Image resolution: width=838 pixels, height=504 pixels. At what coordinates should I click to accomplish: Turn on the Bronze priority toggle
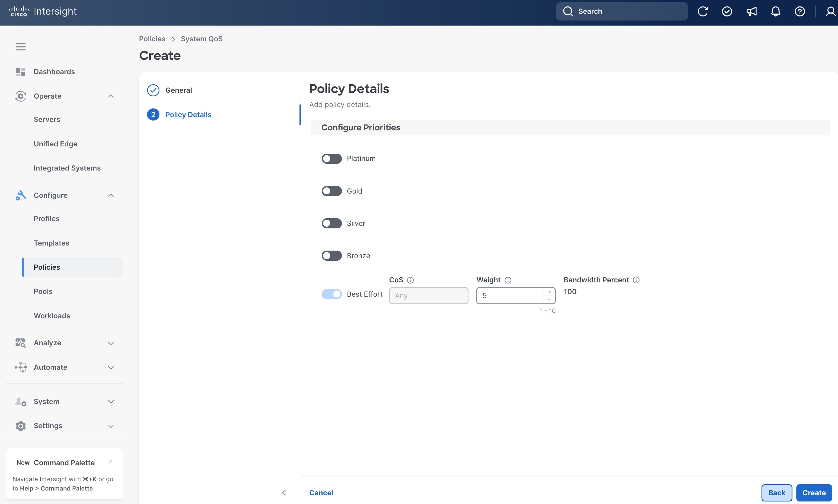(332, 256)
